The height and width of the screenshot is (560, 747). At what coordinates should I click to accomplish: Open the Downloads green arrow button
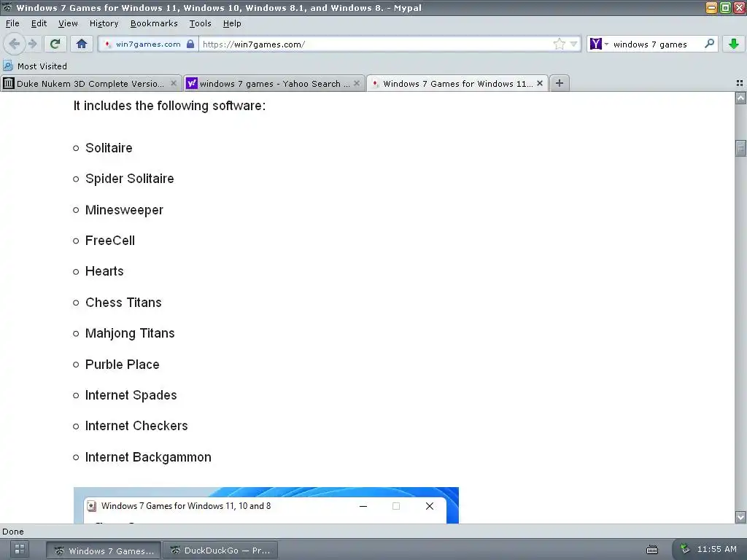coord(734,44)
